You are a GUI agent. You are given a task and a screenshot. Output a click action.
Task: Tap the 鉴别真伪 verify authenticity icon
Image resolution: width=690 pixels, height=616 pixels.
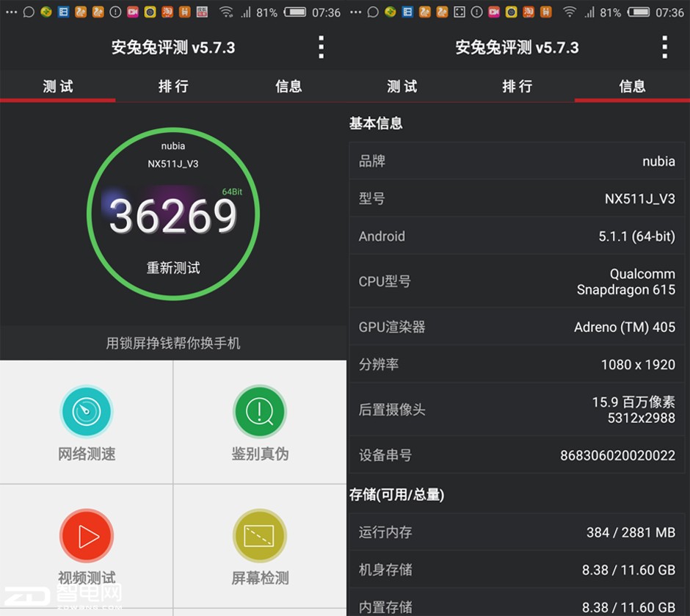click(x=260, y=411)
